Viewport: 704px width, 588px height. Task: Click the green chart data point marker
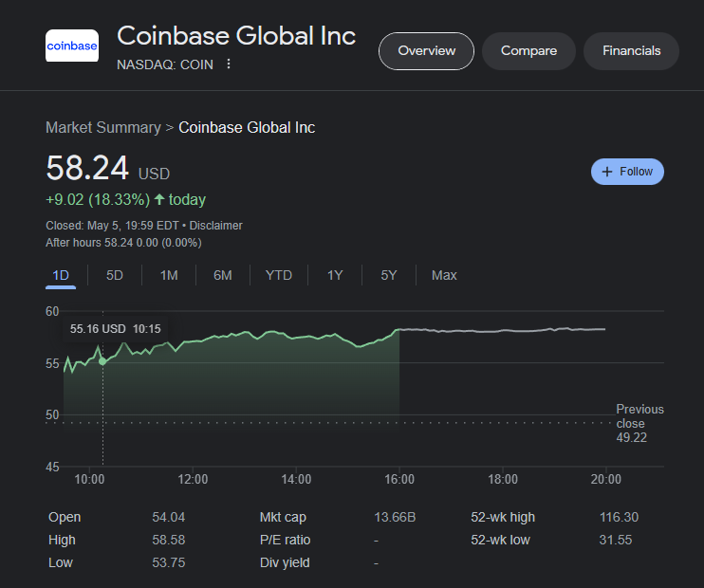click(x=102, y=361)
